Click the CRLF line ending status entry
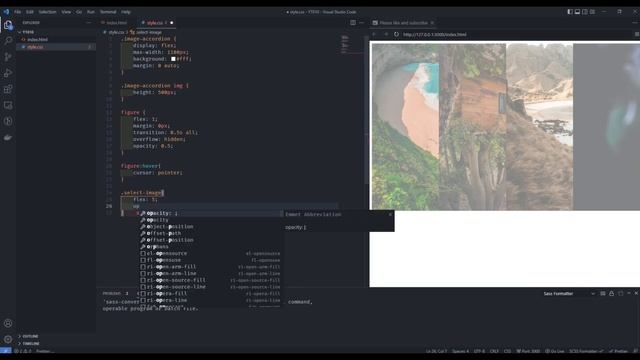 point(494,351)
